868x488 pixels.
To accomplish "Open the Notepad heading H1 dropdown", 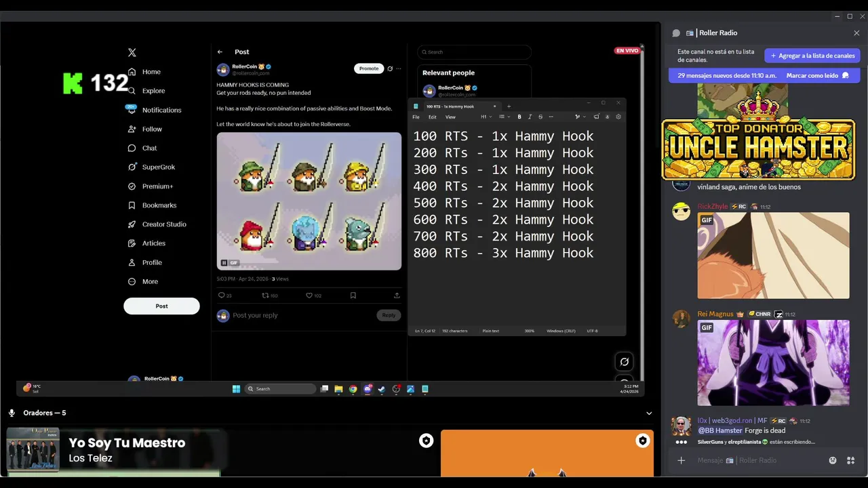I will click(485, 117).
